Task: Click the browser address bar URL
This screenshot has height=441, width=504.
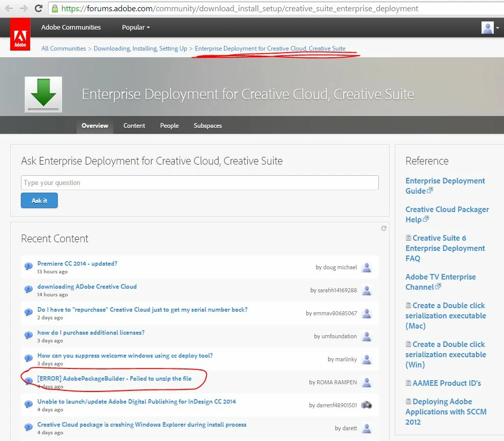Action: pyautogui.click(x=239, y=8)
